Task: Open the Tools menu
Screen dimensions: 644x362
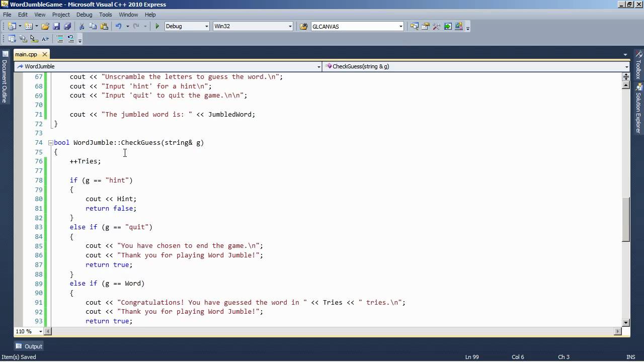Action: pos(106,15)
